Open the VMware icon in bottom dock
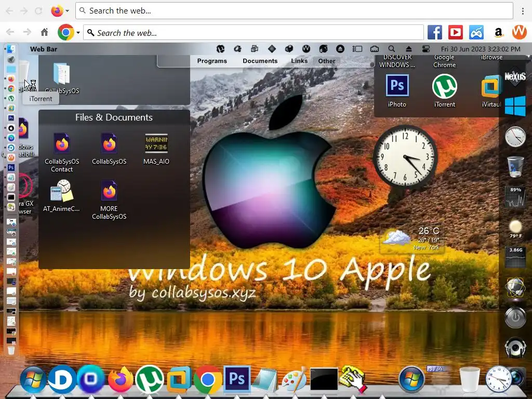Screen dimensions: 532x399 [179, 379]
